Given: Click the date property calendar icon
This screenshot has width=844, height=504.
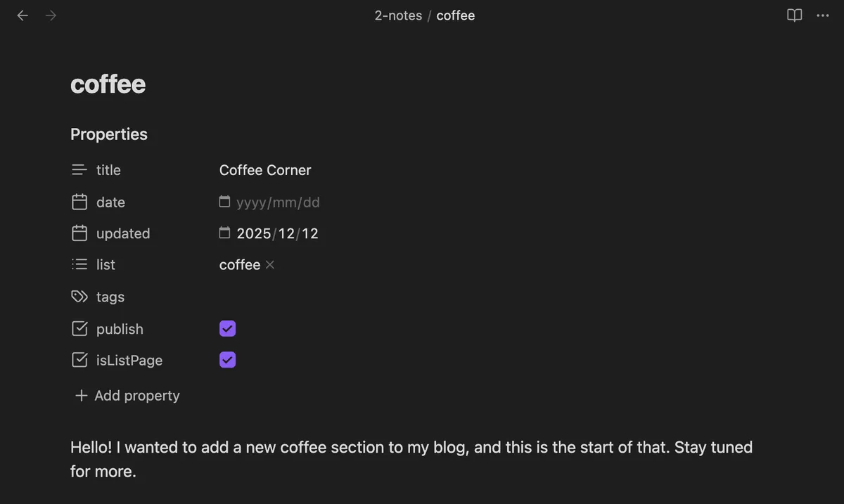Looking at the screenshot, I should coord(79,202).
